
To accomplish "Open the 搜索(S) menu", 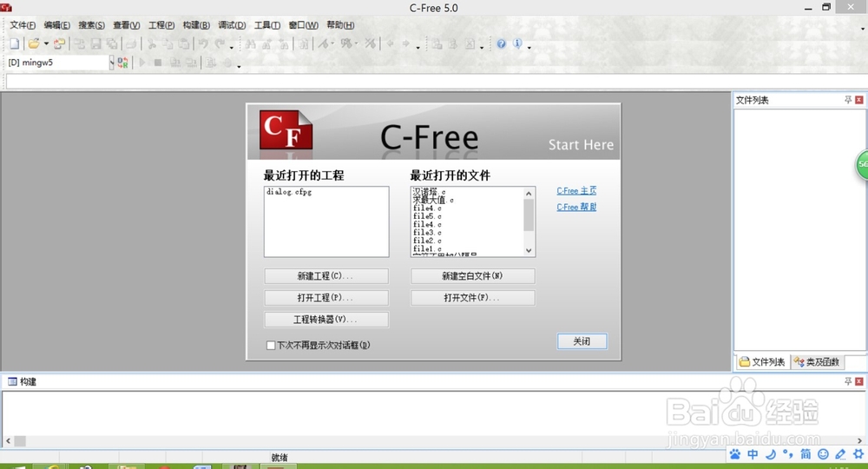I will [91, 25].
